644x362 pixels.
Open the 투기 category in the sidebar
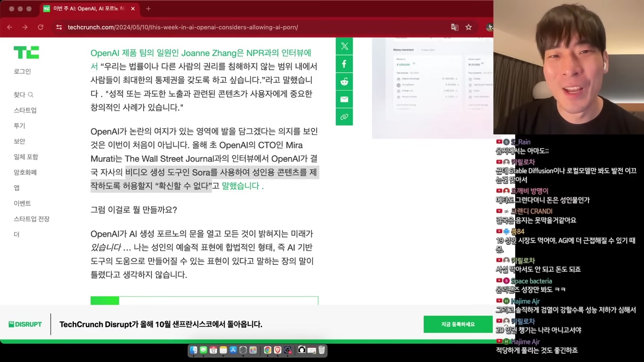click(19, 125)
